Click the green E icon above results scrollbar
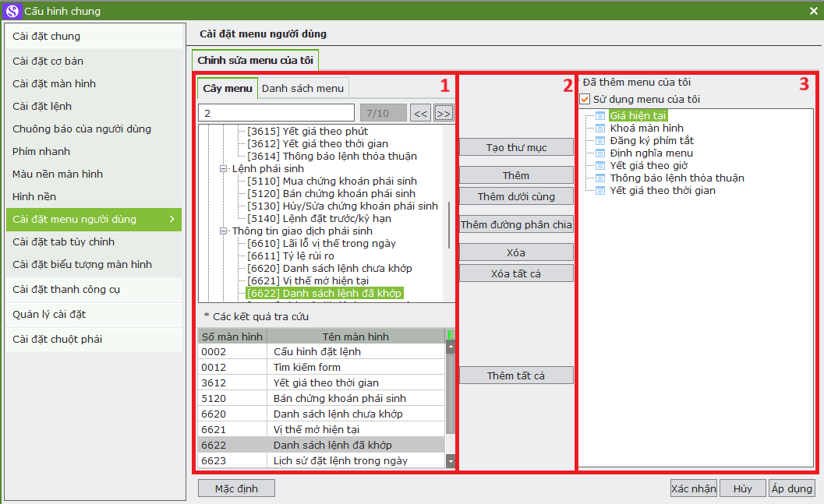The width and height of the screenshot is (824, 504). 450,336
